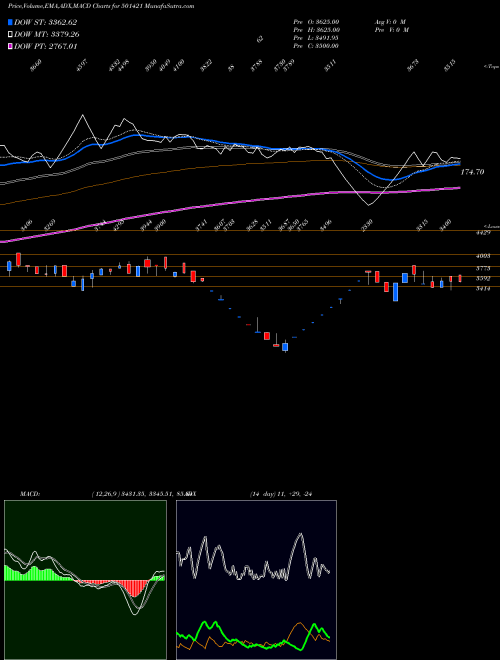Open the dark blue ADX chart panel
Viewport: 500px width, 660px height.
(x=256, y=580)
